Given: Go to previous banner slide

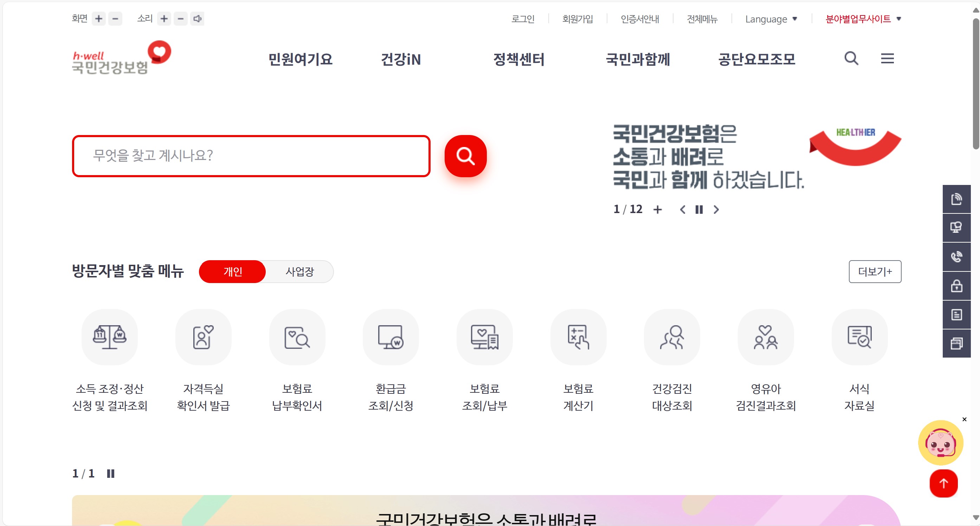Looking at the screenshot, I should coord(683,209).
